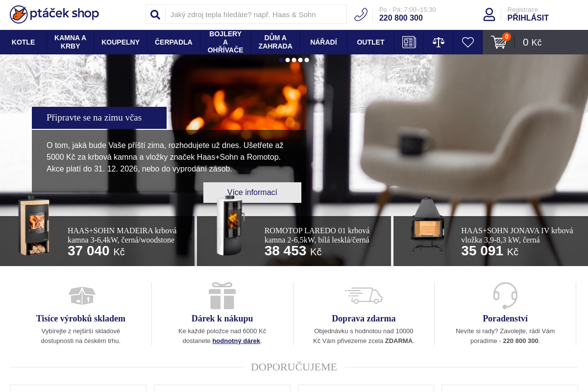Image resolution: width=588 pixels, height=392 pixels.
Task: Click the headset support icon
Action: coord(505,295)
